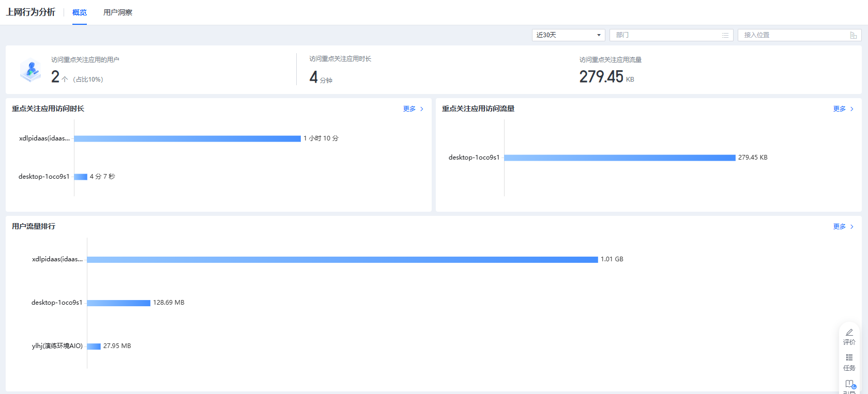This screenshot has height=394, width=868.
Task: Click the list icon in 部门 field
Action: click(725, 35)
